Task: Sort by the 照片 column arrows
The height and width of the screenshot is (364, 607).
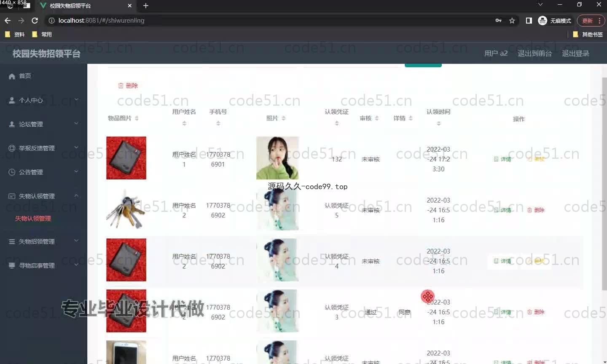Action: coord(284,118)
